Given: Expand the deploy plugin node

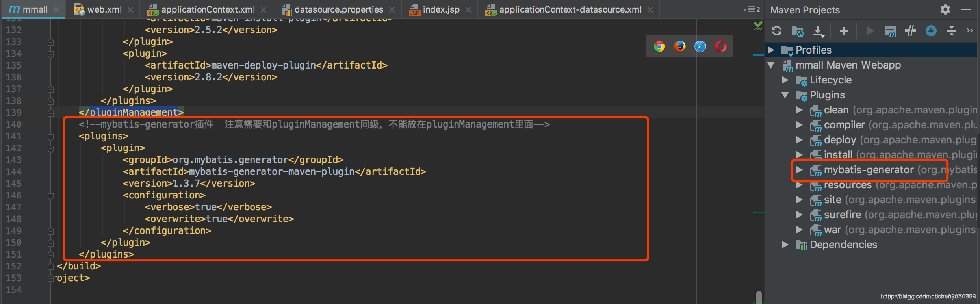Looking at the screenshot, I should pyautogui.click(x=800, y=140).
